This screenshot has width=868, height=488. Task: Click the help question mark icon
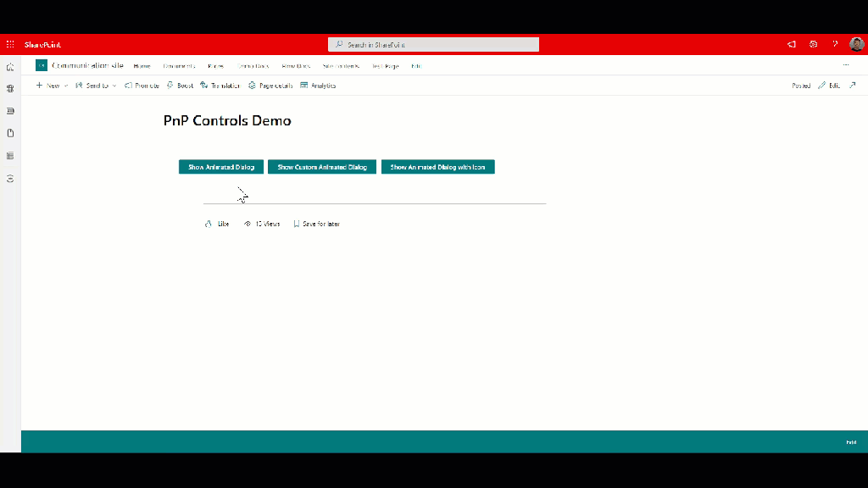point(835,44)
